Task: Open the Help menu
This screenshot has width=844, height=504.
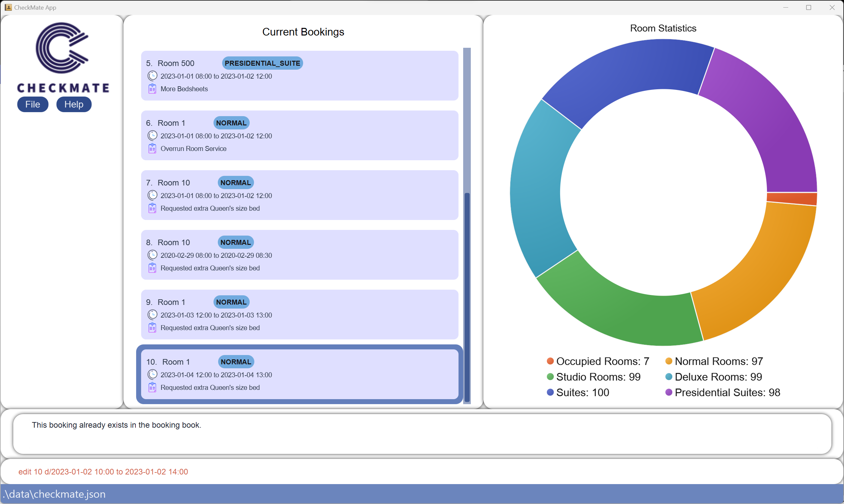Action: [74, 104]
